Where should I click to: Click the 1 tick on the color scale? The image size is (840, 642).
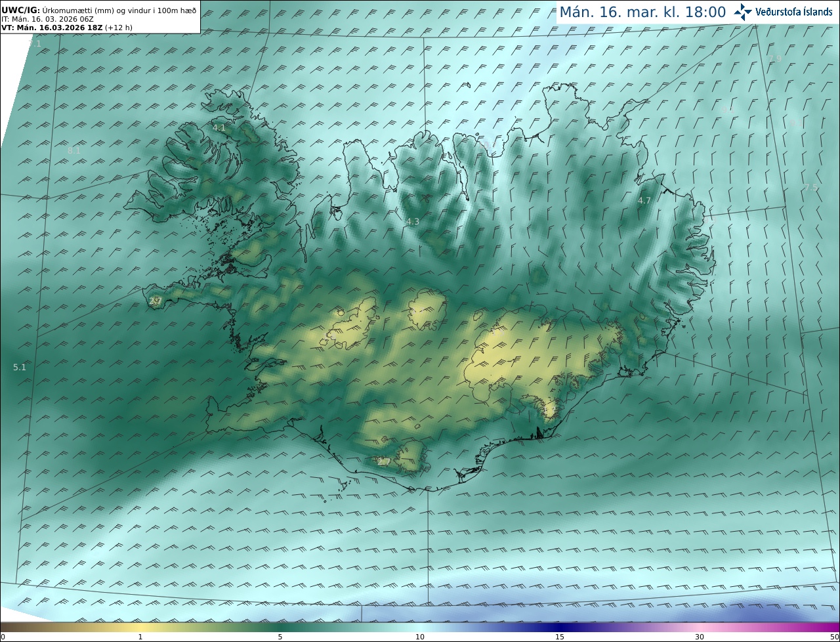[140, 637]
